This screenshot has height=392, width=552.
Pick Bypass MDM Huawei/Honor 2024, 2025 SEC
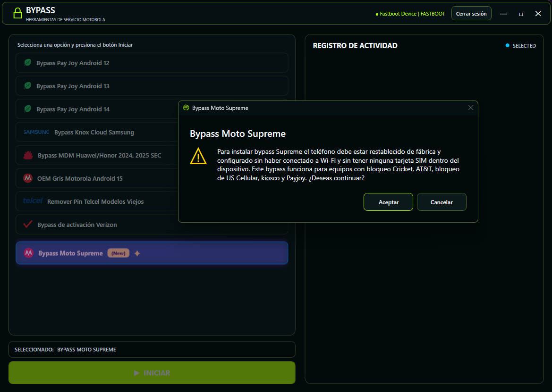(x=97, y=155)
